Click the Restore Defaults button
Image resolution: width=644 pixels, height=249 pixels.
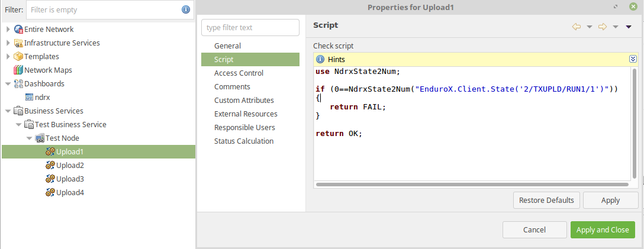(546, 200)
